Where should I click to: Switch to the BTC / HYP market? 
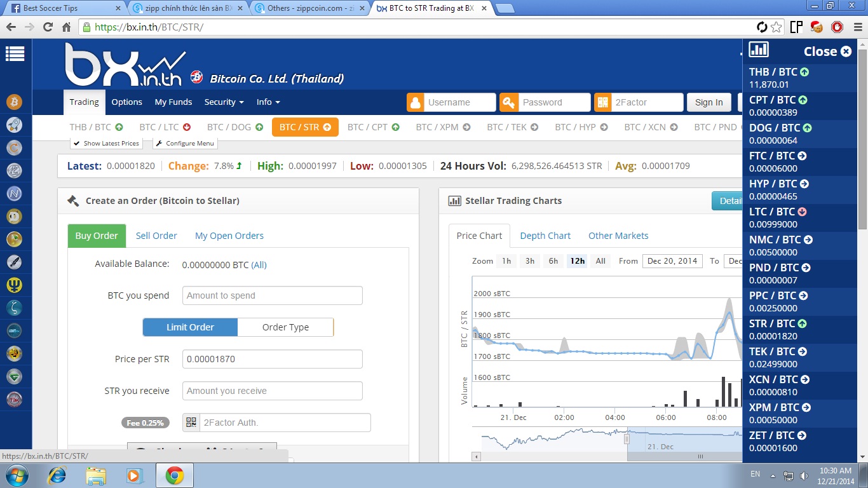tap(581, 127)
